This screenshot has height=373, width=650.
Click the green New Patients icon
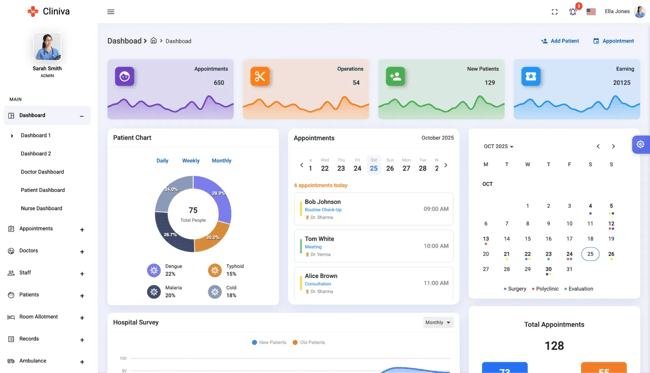(x=395, y=76)
